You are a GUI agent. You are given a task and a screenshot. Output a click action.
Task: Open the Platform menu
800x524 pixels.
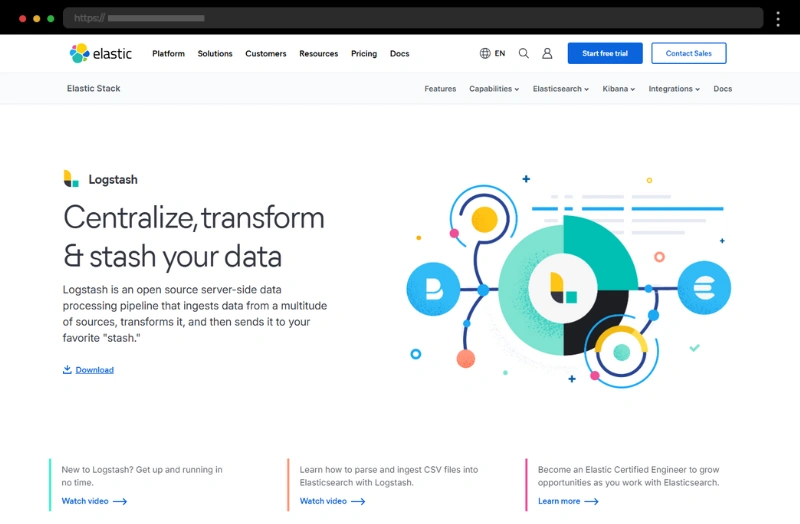point(168,54)
